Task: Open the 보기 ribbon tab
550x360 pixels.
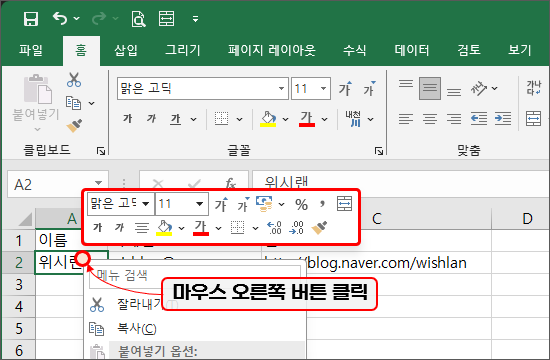Action: [520, 50]
